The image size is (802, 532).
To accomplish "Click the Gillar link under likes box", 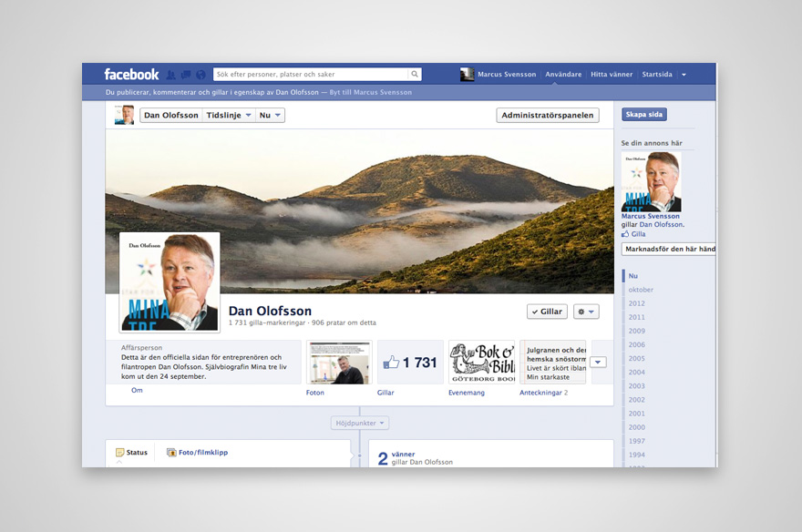I will click(386, 393).
